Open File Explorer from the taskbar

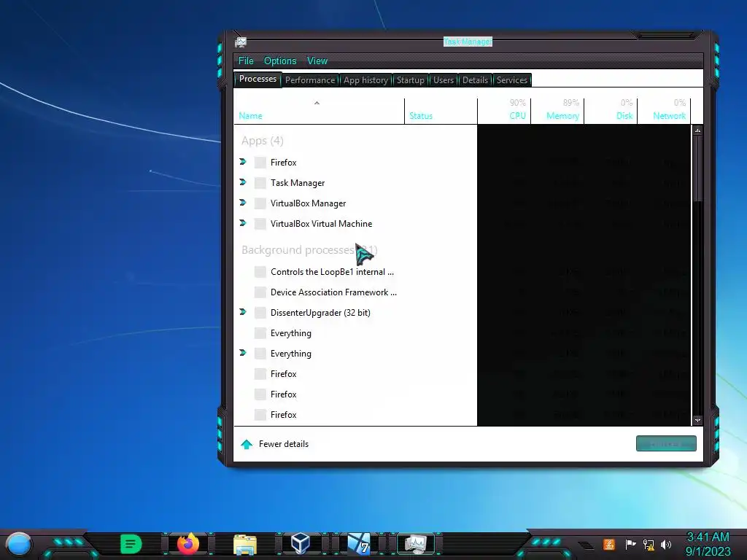[245, 544]
